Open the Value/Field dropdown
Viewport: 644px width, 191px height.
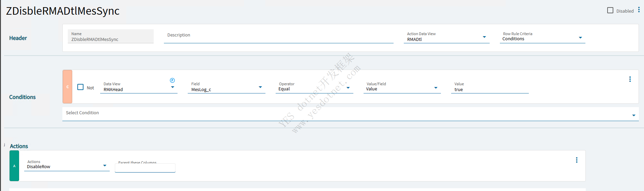coord(435,88)
